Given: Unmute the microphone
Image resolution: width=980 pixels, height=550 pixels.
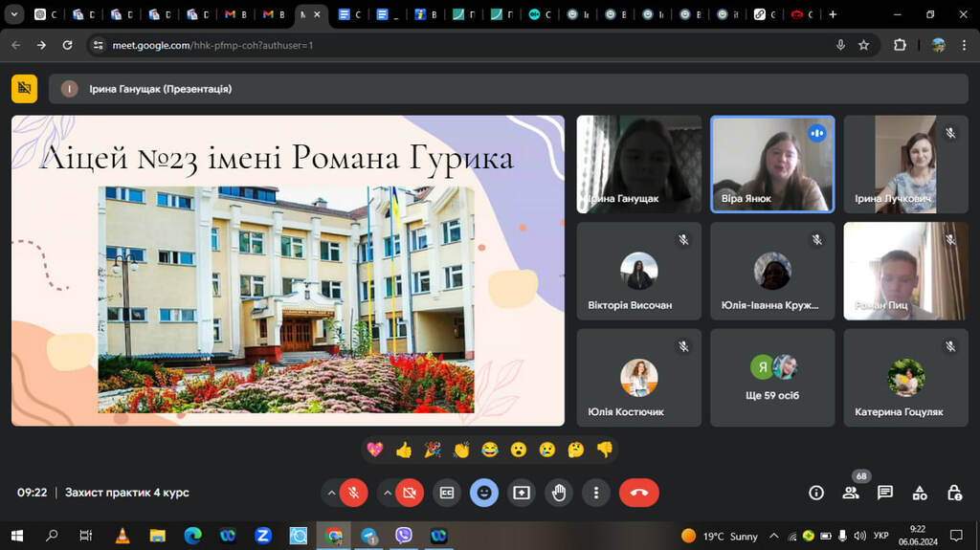Looking at the screenshot, I should [353, 493].
